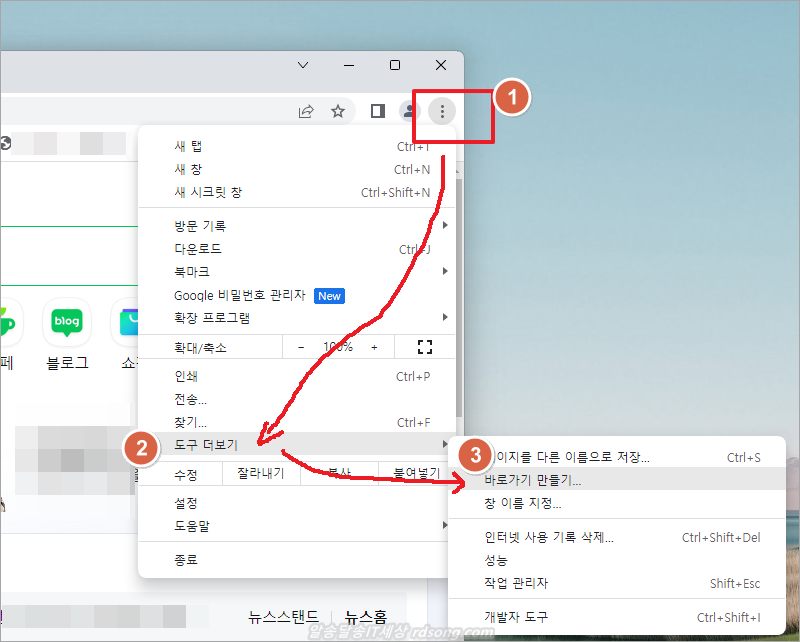This screenshot has width=800, height=642.
Task: Click the Chrome three-dot menu icon
Action: tap(442, 112)
